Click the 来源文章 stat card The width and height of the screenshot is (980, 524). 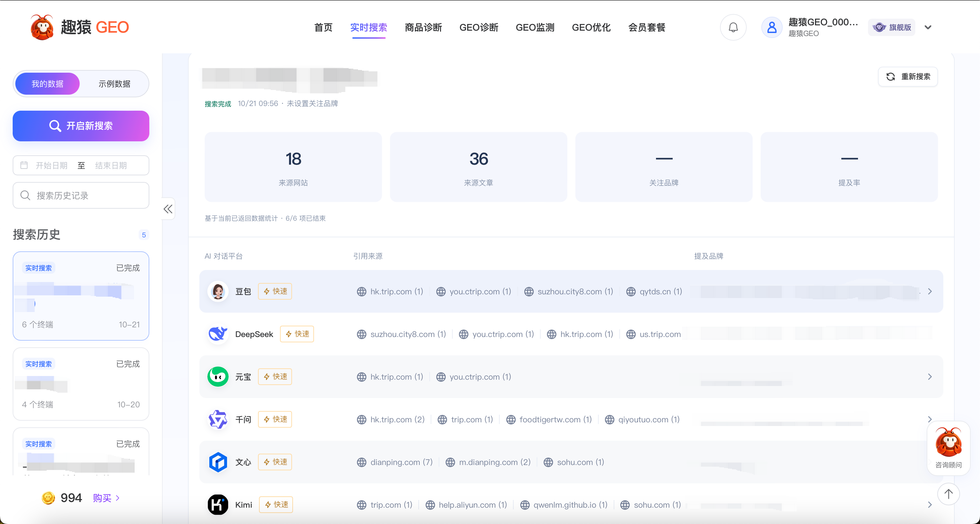coord(478,167)
